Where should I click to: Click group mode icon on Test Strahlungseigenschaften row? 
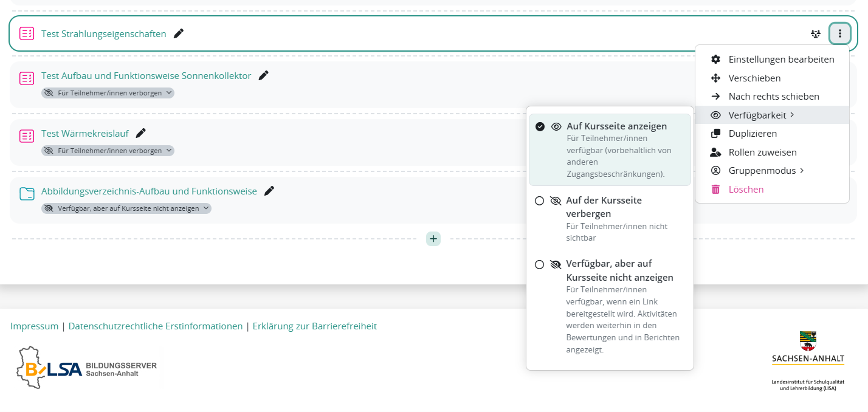(x=816, y=34)
